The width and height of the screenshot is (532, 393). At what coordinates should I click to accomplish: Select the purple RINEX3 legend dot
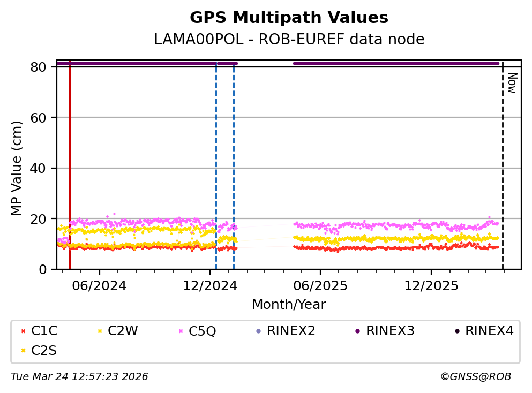(x=357, y=331)
